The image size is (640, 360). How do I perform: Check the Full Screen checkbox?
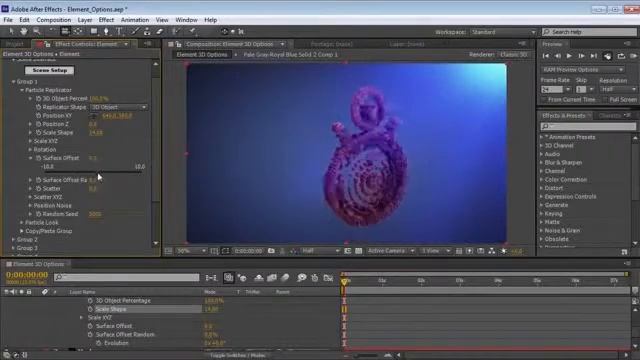(x=605, y=100)
